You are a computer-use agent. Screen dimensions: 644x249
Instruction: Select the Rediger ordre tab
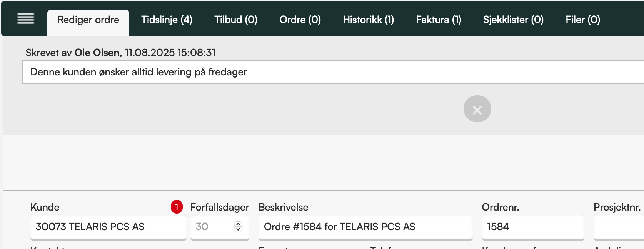(88, 23)
